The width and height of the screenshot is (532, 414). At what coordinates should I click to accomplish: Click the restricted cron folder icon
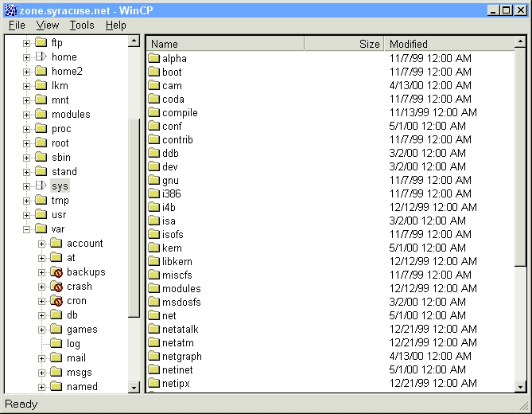(56, 301)
